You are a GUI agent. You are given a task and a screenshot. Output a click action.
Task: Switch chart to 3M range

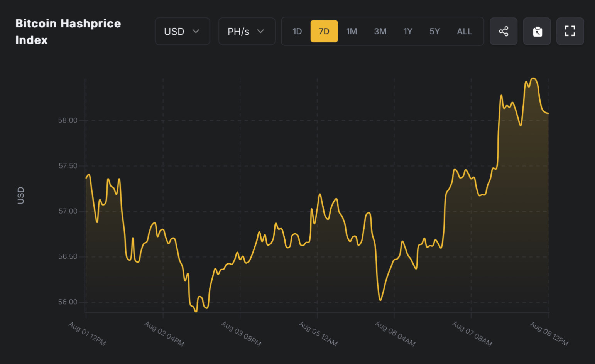(380, 31)
